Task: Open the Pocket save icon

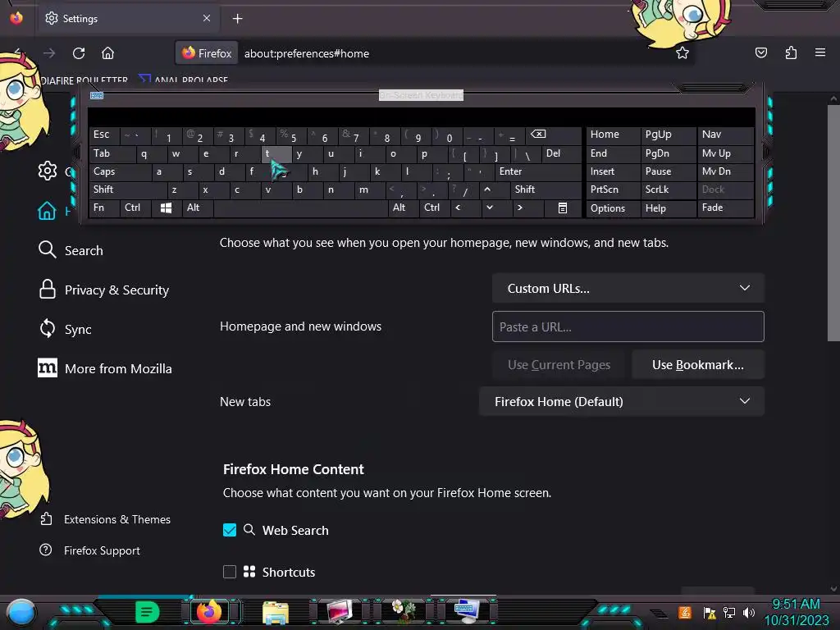Action: [760, 52]
